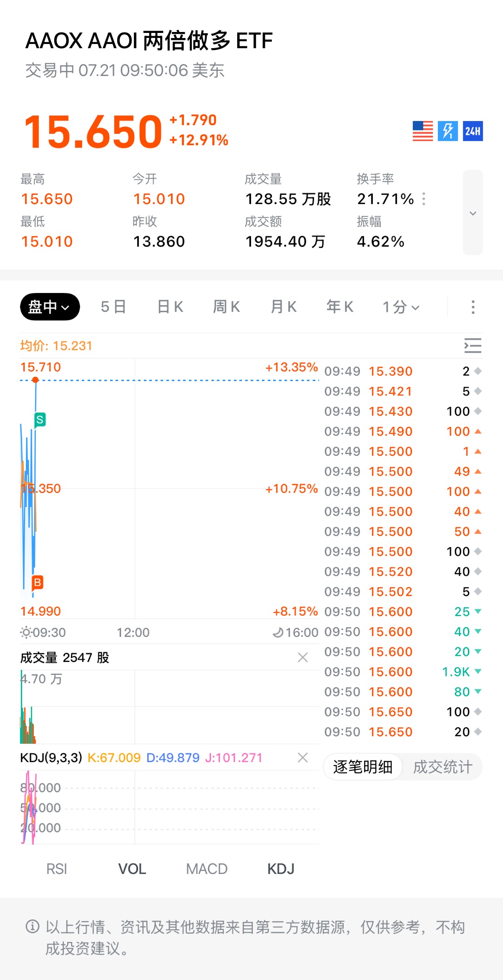Tap the 09:50 trade row with 1.9K volume
This screenshot has height=980, width=503.
pos(403,672)
